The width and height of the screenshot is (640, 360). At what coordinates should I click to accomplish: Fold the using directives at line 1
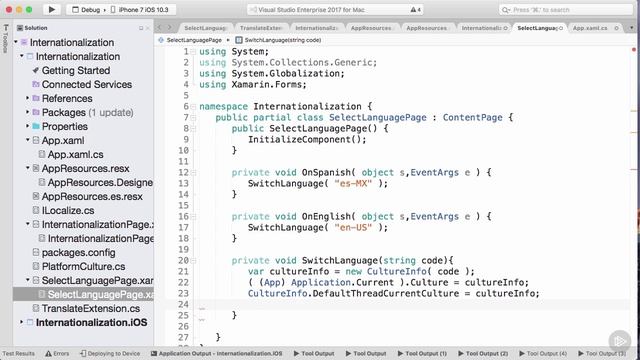click(193, 52)
